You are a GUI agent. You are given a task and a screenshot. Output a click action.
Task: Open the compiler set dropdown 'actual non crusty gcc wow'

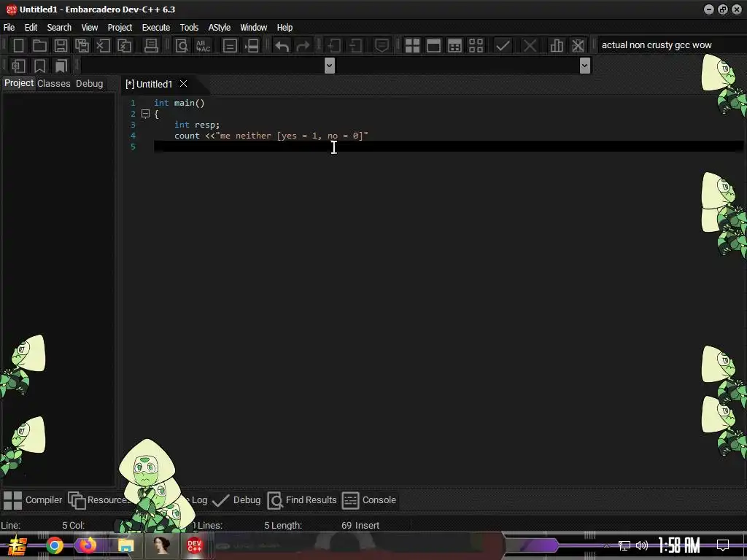pyautogui.click(x=670, y=44)
